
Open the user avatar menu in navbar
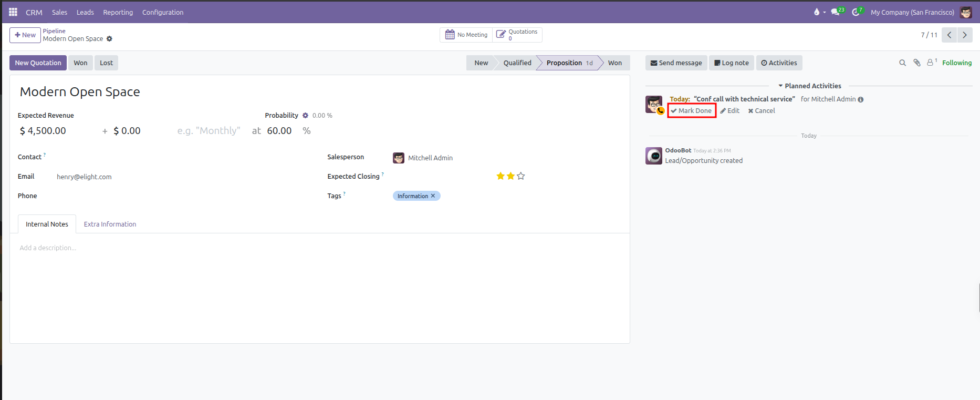[966, 12]
